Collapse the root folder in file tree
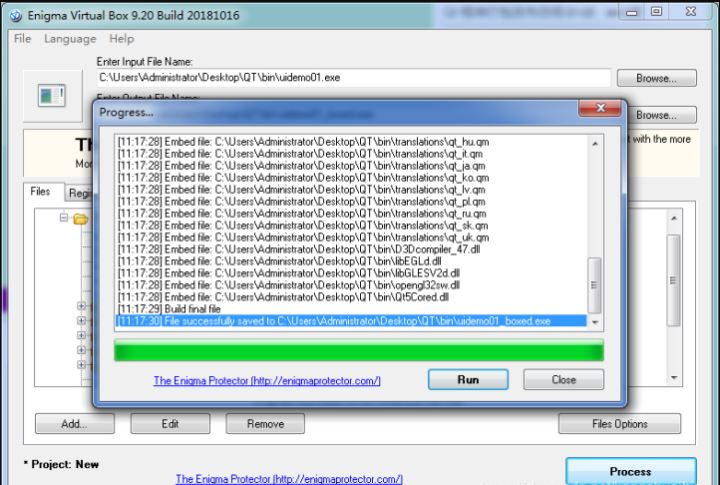The width and height of the screenshot is (720, 485). [64, 217]
